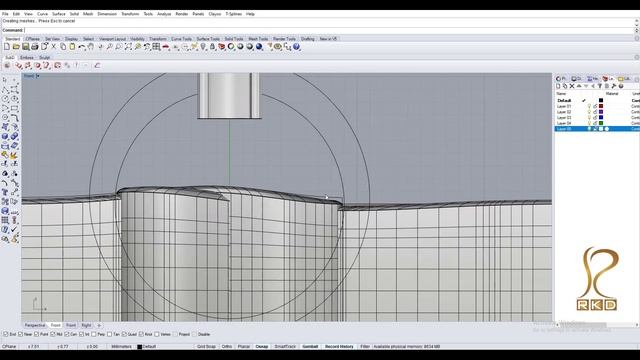The height and width of the screenshot is (360, 640).
Task: Enable the Perp osnap checkbox
Action: click(94, 334)
